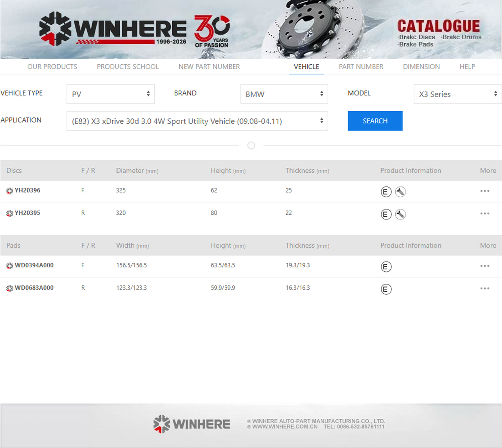Click the 30 Years of Passion anniversary logo
The width and height of the screenshot is (502, 448).
click(212, 31)
